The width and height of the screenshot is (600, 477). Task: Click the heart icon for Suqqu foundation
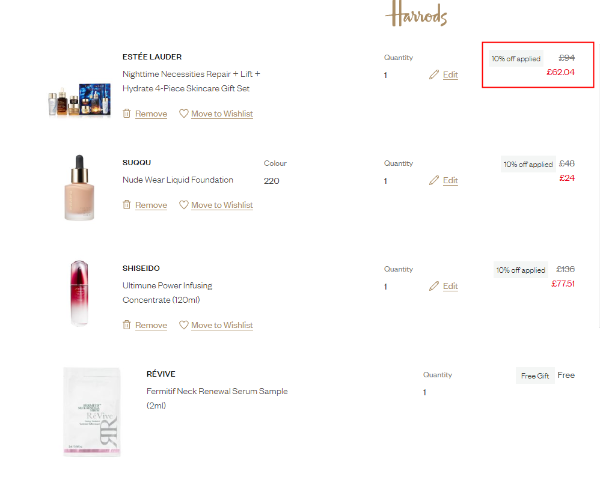(184, 205)
